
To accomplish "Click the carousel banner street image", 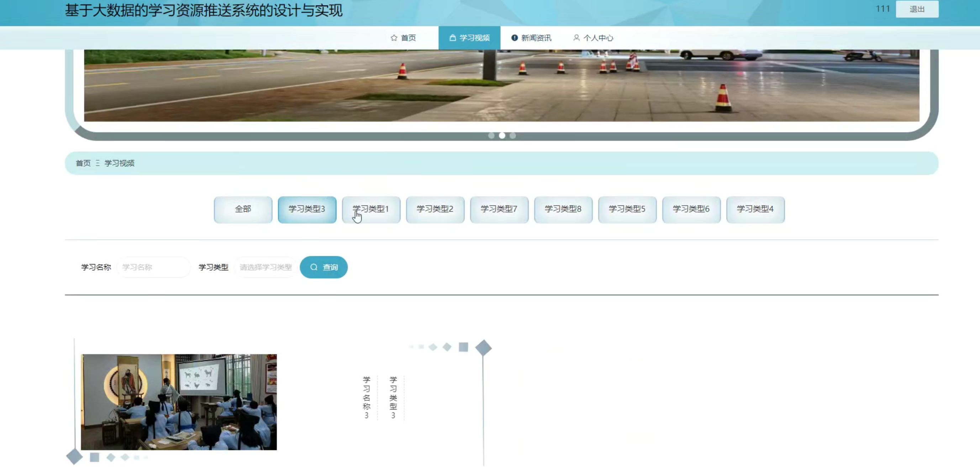I will 501,86.
